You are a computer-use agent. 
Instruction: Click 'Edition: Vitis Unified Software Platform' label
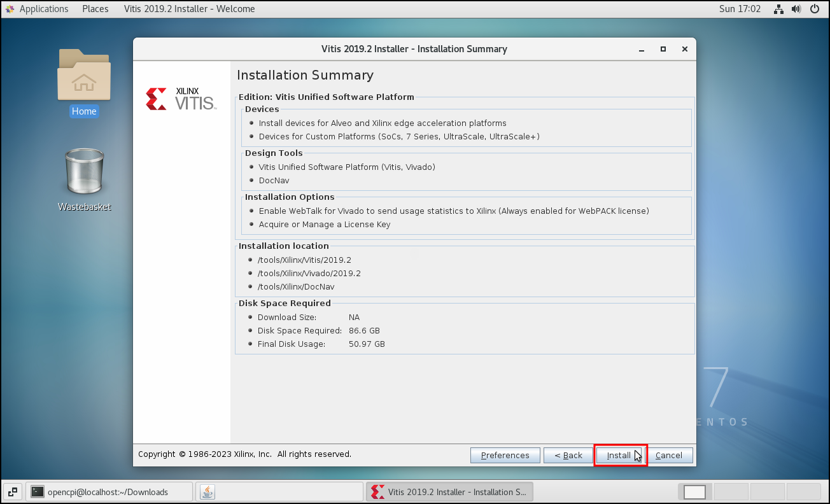pyautogui.click(x=326, y=97)
